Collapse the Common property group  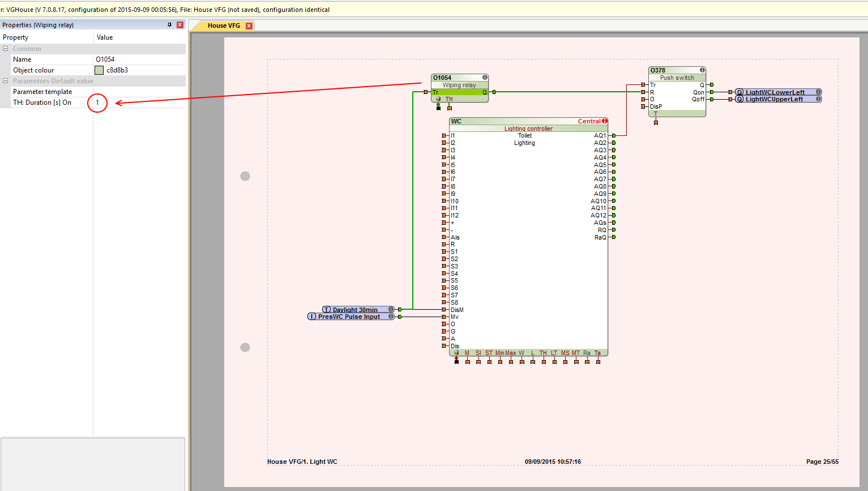coord(5,49)
